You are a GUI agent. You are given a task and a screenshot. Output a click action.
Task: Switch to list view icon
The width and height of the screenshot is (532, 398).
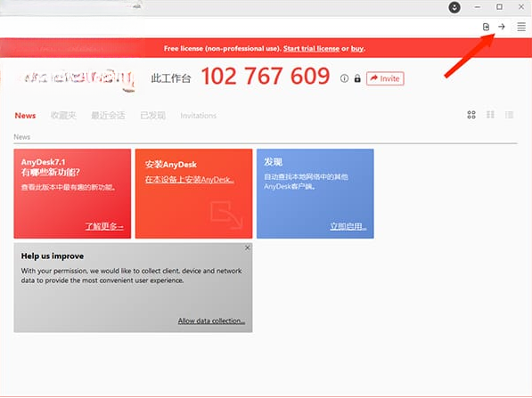[509, 115]
